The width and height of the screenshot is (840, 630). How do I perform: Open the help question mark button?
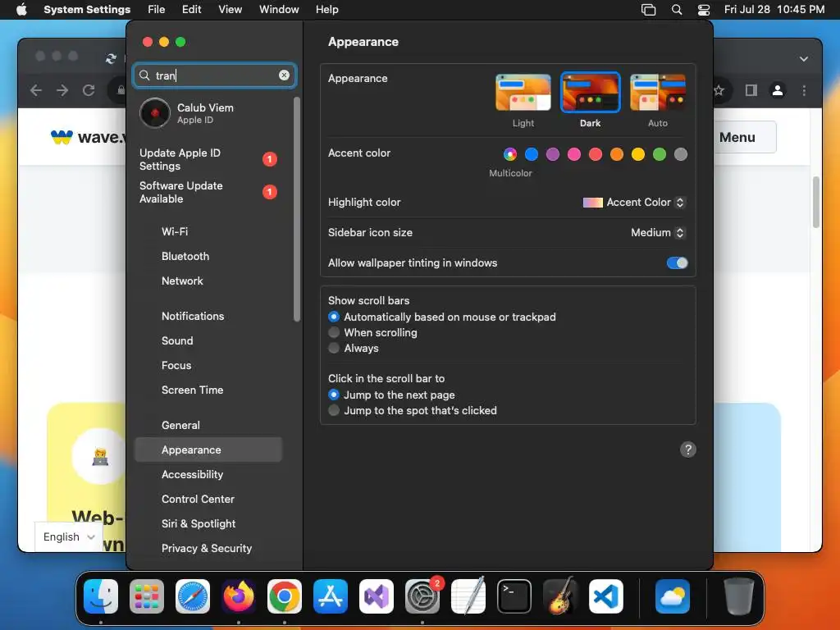[x=688, y=450]
